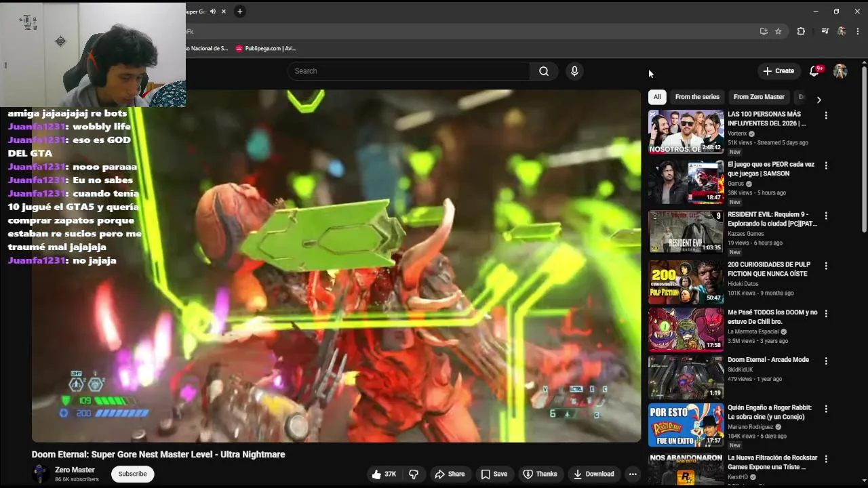Open 200 Curiosidades Pulp Fiction thumbnail
The height and width of the screenshot is (488, 868).
(686, 282)
